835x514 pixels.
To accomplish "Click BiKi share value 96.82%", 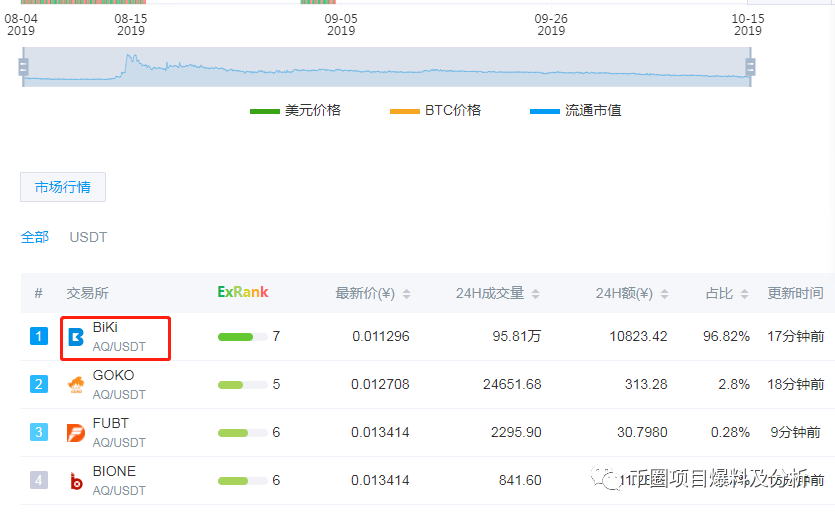I will pos(726,336).
